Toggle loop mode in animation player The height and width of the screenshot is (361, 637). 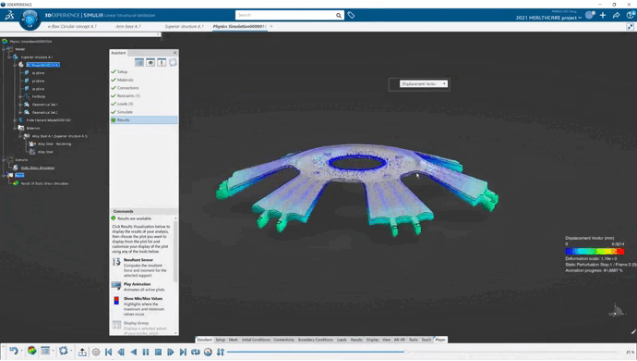point(195,352)
